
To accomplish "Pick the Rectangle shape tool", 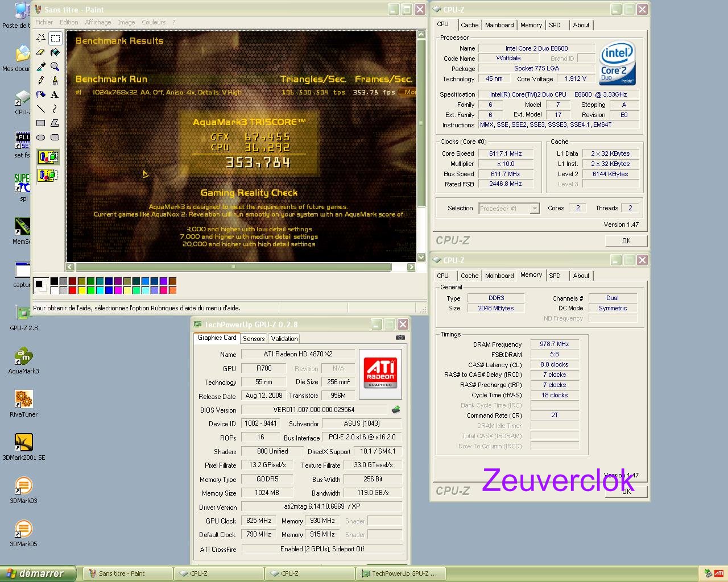I will (41, 123).
